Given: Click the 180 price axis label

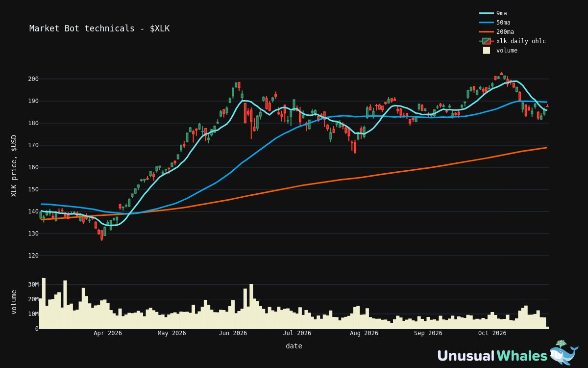Looking at the screenshot, I should 33,123.
